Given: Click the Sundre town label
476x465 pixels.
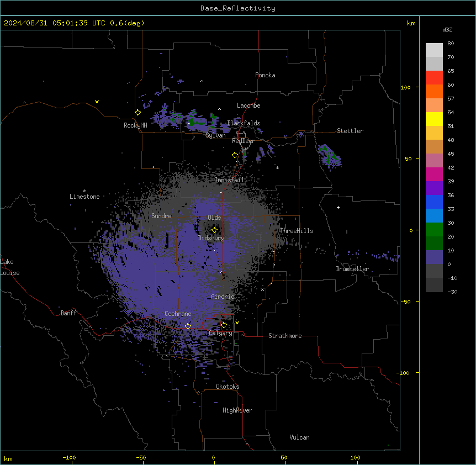Looking at the screenshot, I should (161, 216).
